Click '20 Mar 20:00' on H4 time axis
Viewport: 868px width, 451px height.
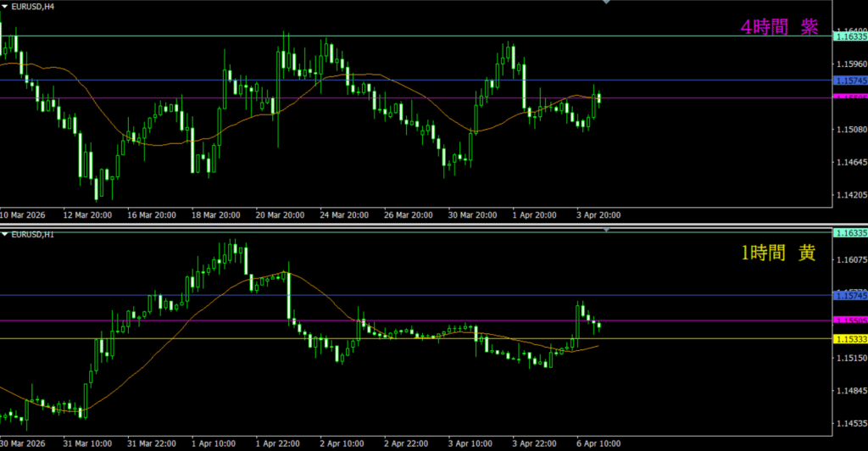click(x=282, y=215)
